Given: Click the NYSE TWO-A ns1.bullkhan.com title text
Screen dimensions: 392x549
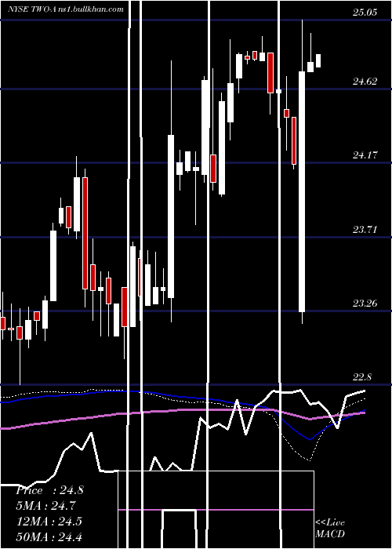Looking at the screenshot, I should coord(66,9).
